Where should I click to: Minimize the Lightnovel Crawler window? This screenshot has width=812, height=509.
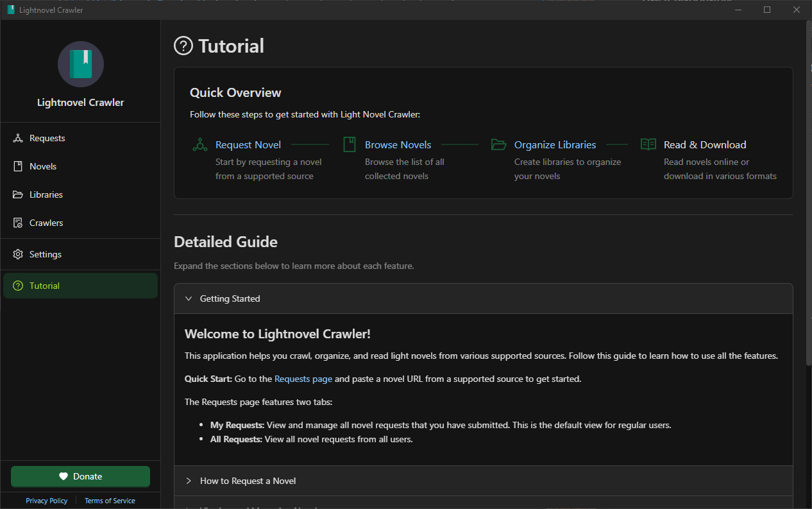click(x=738, y=10)
